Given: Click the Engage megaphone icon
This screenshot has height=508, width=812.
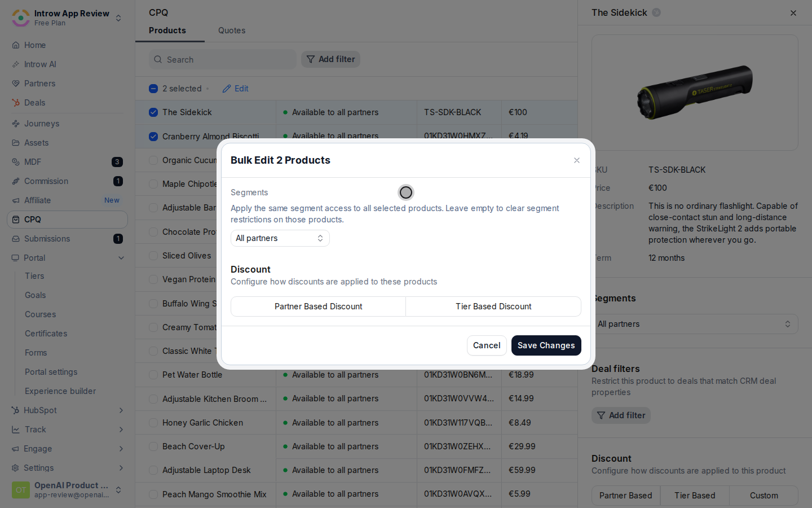Looking at the screenshot, I should [16, 449].
